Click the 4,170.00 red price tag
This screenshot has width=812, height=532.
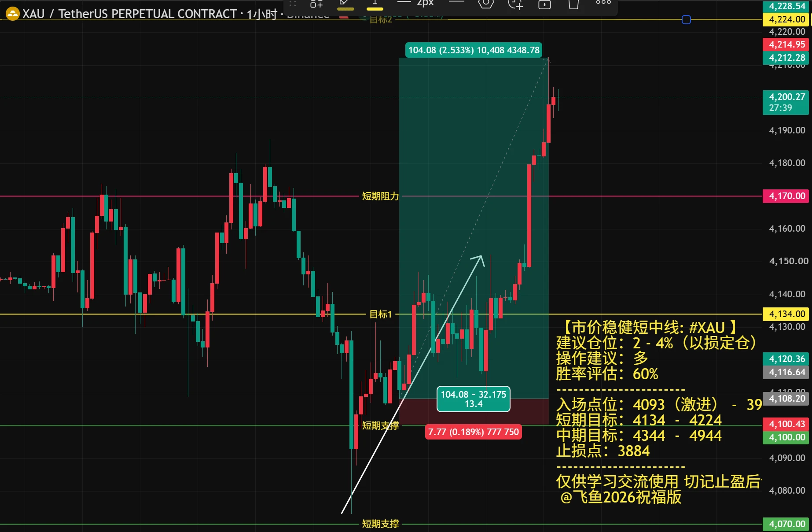(x=786, y=196)
